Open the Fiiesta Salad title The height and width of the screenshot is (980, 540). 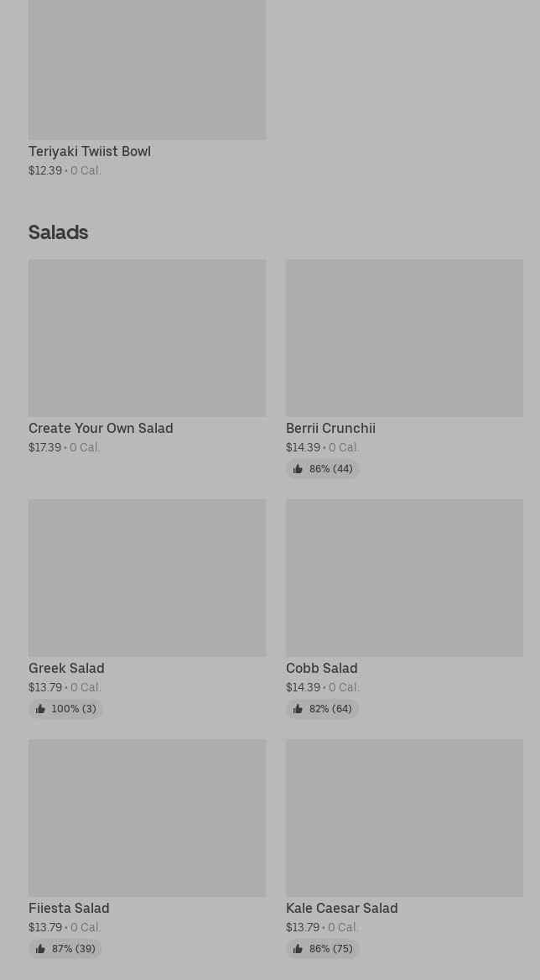pyautogui.click(x=69, y=909)
